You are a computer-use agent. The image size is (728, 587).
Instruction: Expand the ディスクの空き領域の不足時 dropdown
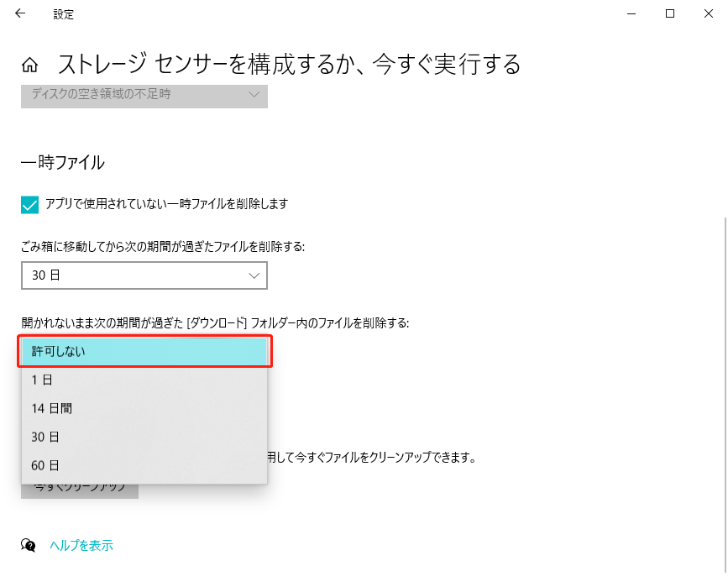pyautogui.click(x=144, y=95)
